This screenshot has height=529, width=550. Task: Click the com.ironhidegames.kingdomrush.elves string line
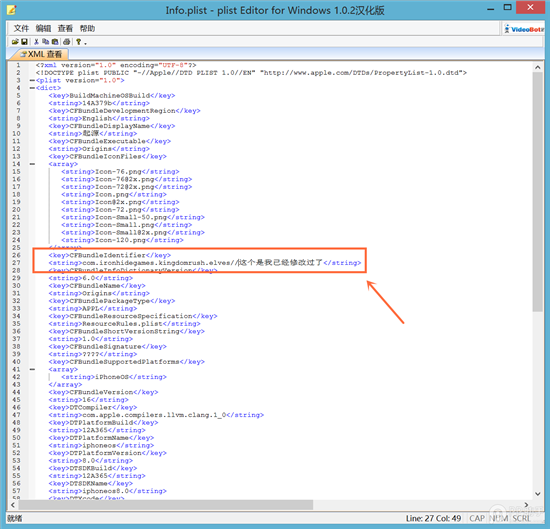click(205, 263)
